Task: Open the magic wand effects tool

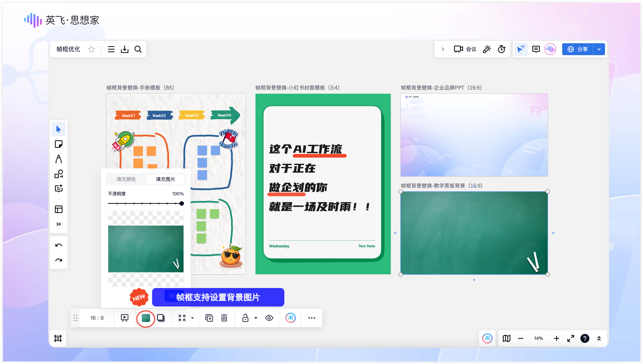Action: (487, 49)
